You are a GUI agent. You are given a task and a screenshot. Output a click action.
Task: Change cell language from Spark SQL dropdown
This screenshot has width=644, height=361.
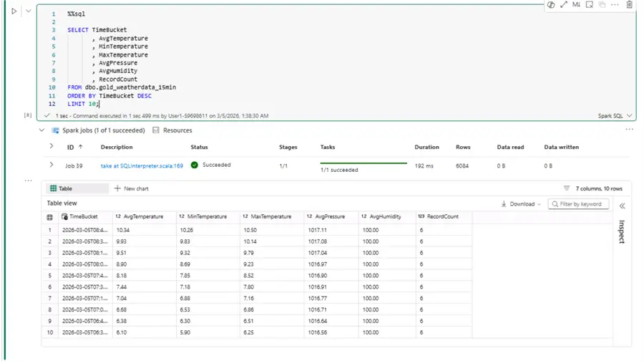click(x=615, y=116)
